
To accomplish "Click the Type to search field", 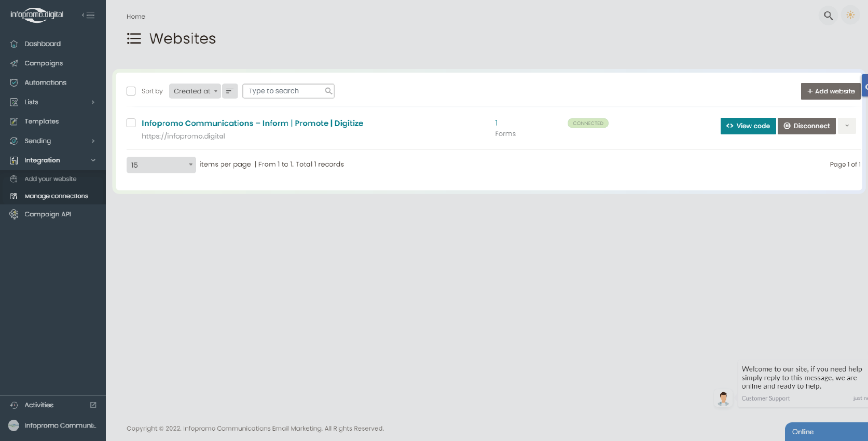I will click(288, 91).
